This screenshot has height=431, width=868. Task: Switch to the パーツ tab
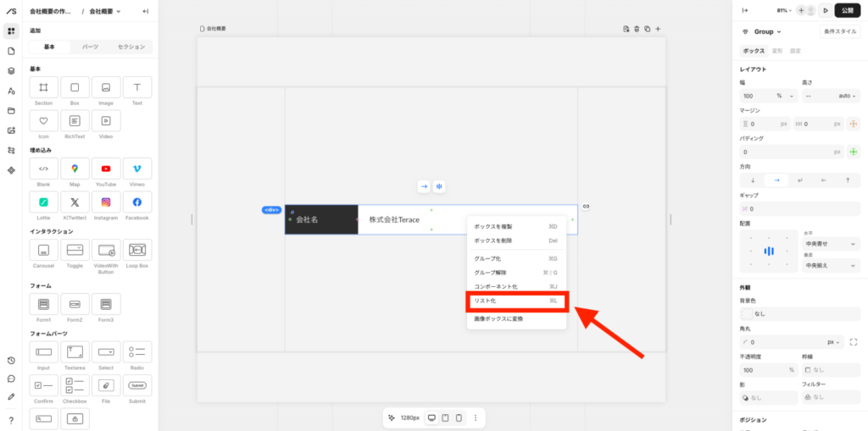(x=90, y=47)
